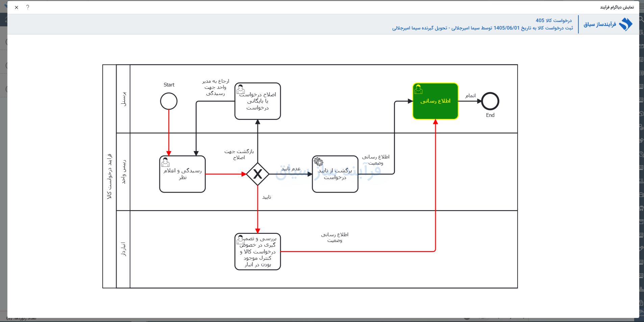Close the process diagram dialog
Viewport: 644px width, 322px height.
tap(17, 7)
